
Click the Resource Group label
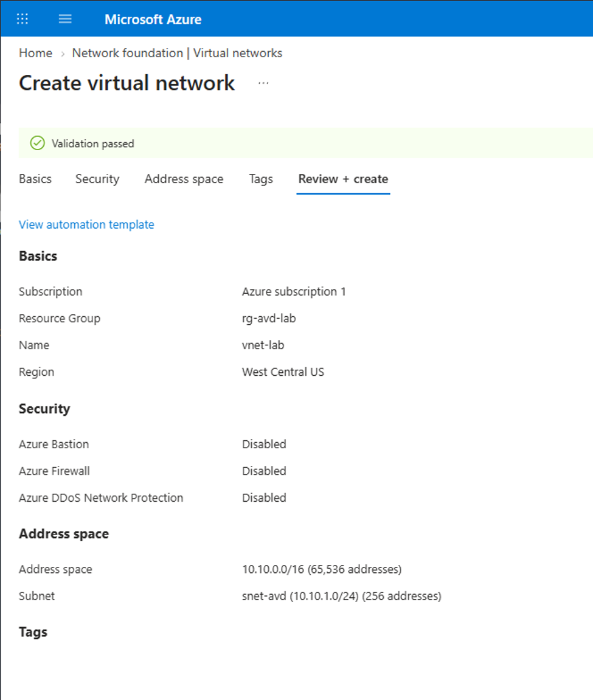tap(60, 318)
